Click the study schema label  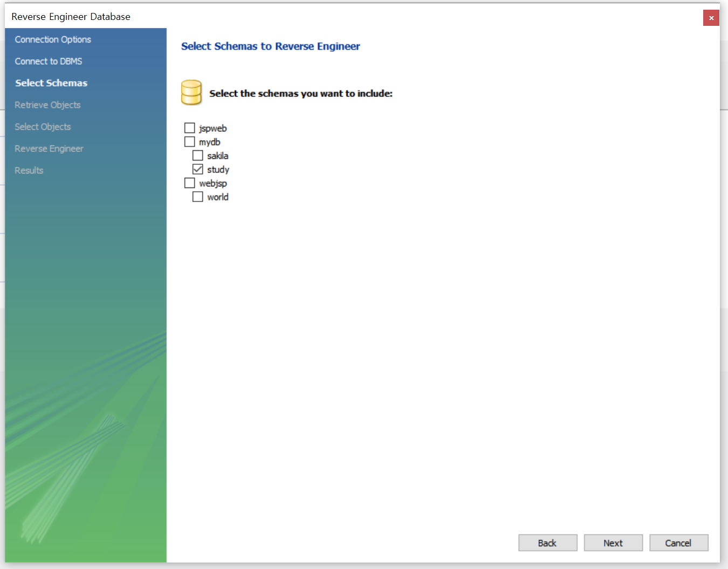point(217,169)
